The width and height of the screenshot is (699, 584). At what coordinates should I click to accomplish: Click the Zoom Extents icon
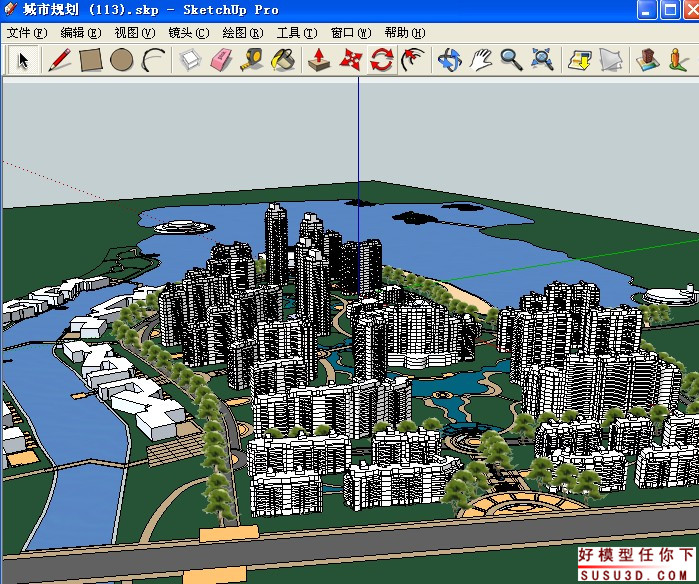tap(543, 60)
